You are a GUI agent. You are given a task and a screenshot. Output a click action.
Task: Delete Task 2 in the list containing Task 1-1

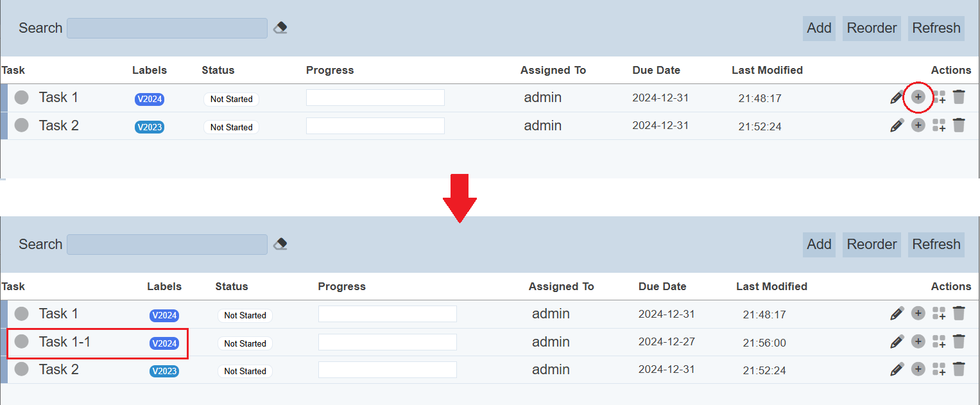pos(959,369)
